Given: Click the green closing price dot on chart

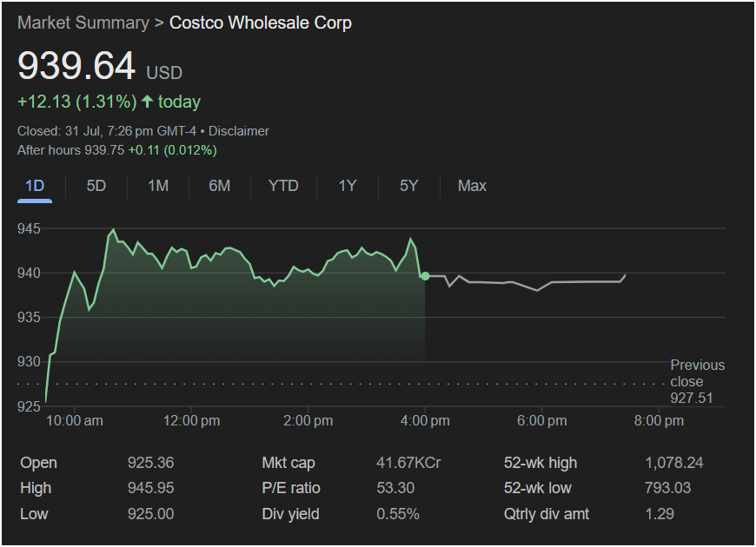Looking at the screenshot, I should pos(425,276).
